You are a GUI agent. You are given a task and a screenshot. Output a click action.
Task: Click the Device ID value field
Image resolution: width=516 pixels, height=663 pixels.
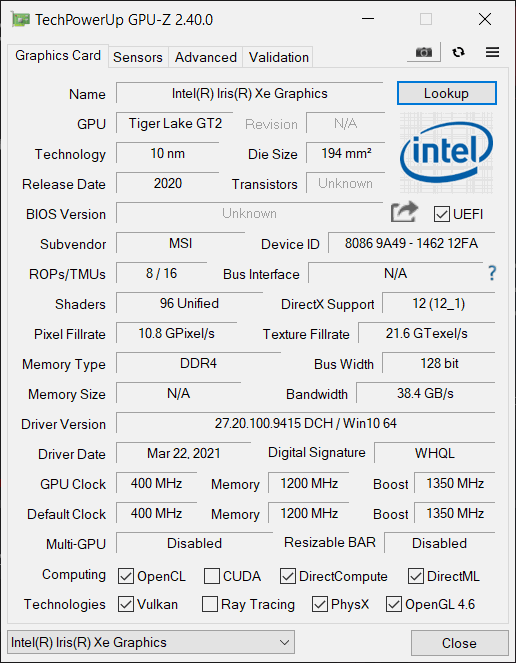click(412, 243)
